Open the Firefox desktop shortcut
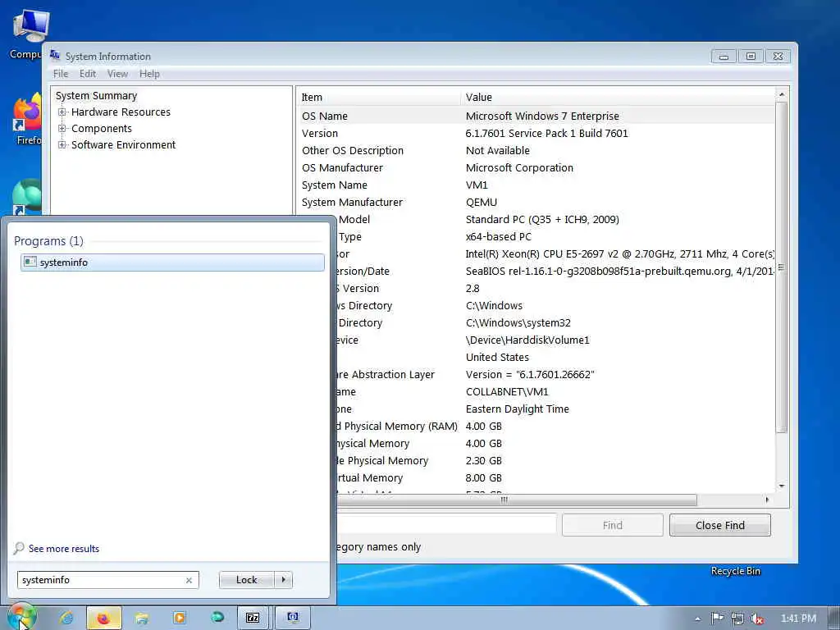Screen dimensions: 840x630 [x=28, y=119]
